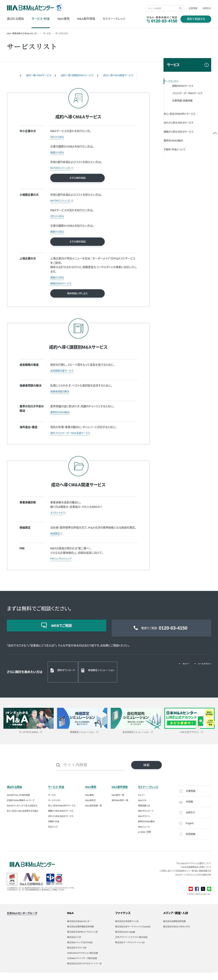Open よくあるご質問 footer link
This screenshot has height=980, width=218.
[144, 832]
